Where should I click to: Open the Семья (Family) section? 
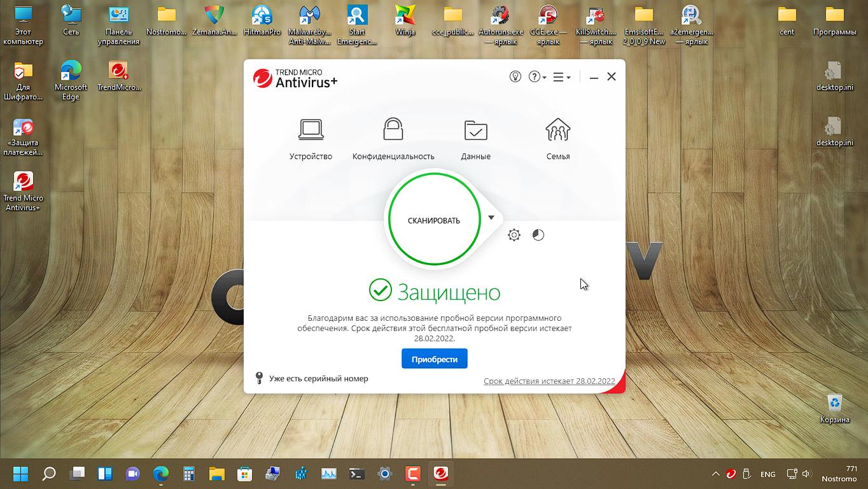558,139
